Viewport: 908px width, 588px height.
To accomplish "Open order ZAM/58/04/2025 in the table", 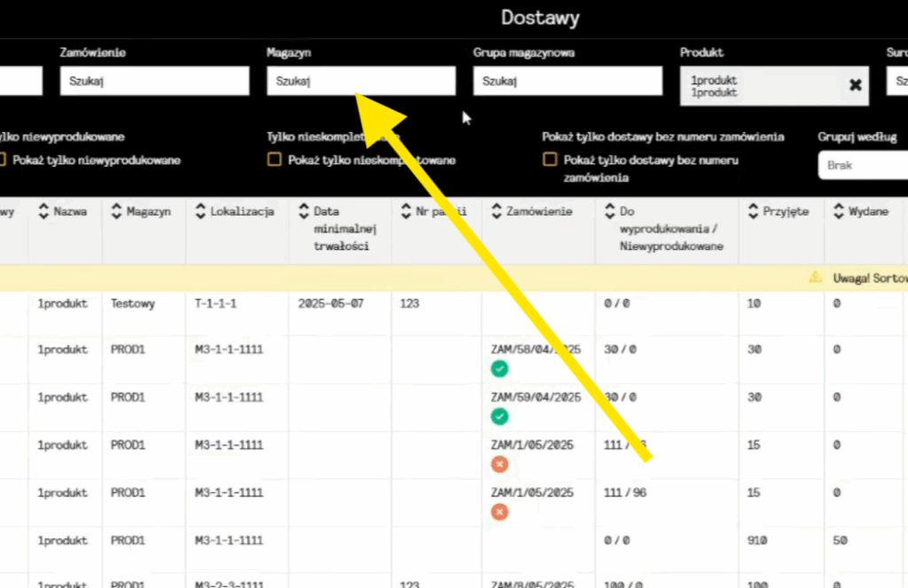I will [536, 349].
